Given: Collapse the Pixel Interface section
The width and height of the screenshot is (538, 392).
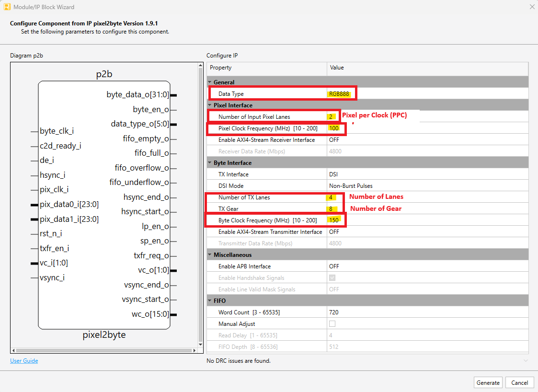Looking at the screenshot, I should coord(210,105).
